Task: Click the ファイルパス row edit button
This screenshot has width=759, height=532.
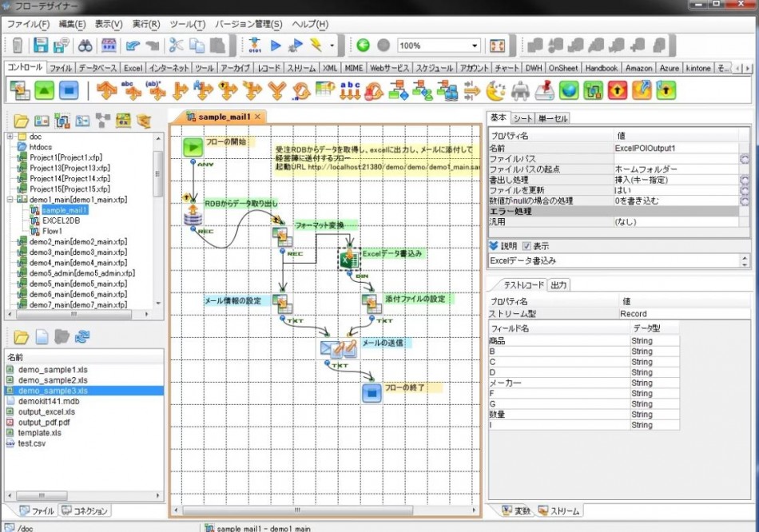Action: click(x=745, y=159)
